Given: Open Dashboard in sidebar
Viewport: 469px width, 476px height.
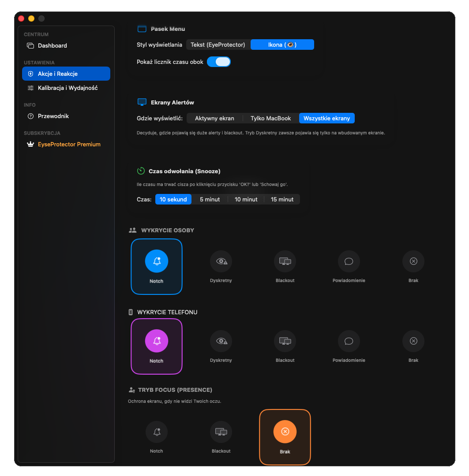Looking at the screenshot, I should click(x=53, y=45).
